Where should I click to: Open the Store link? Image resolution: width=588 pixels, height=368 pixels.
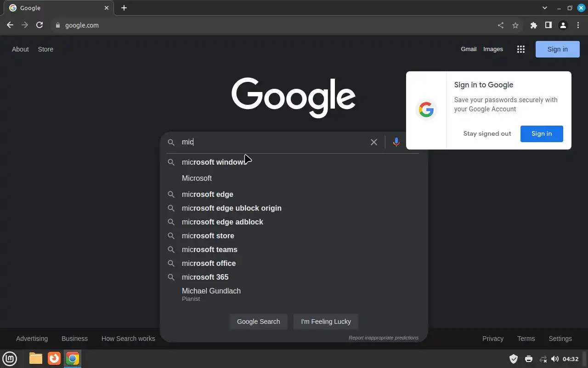[45, 49]
